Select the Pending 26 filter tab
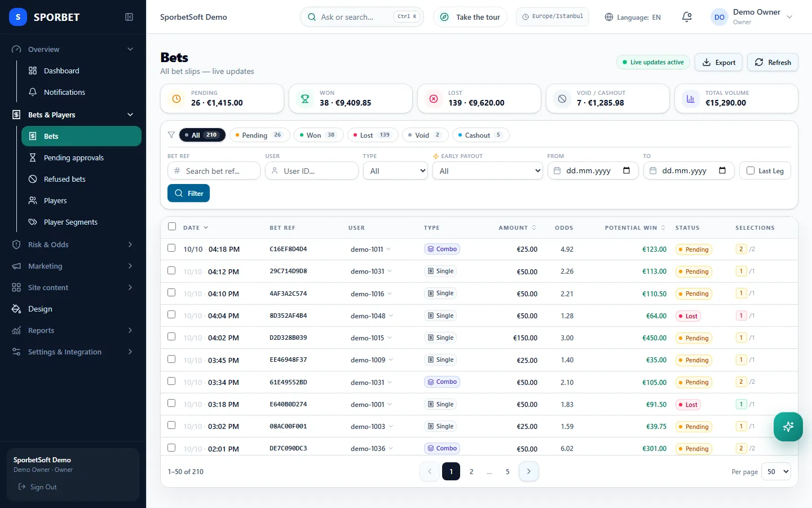The height and width of the screenshot is (508, 812). coord(260,135)
